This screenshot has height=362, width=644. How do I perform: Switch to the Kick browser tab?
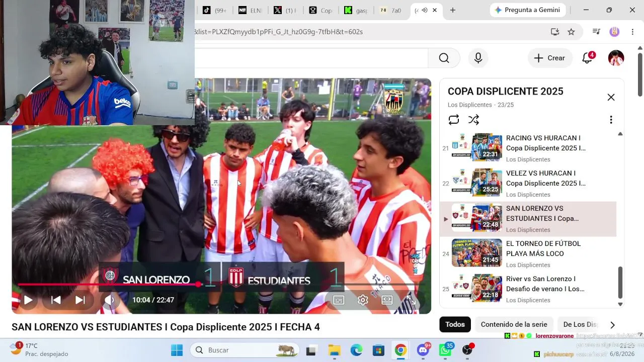coord(356,10)
